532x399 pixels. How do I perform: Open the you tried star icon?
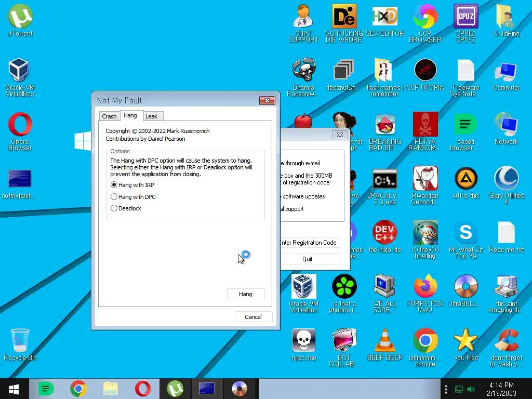[x=466, y=344]
